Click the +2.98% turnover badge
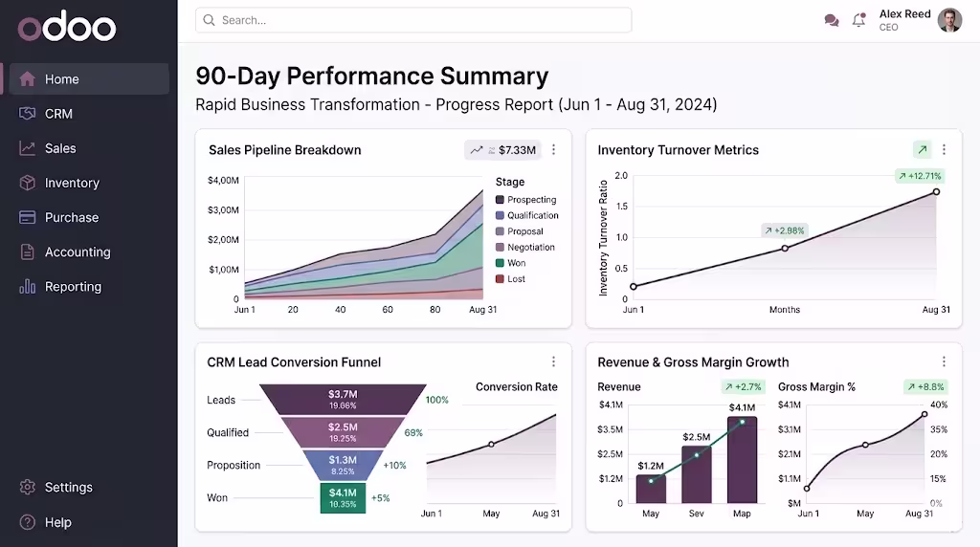Screen dimensions: 980x547 click(785, 230)
